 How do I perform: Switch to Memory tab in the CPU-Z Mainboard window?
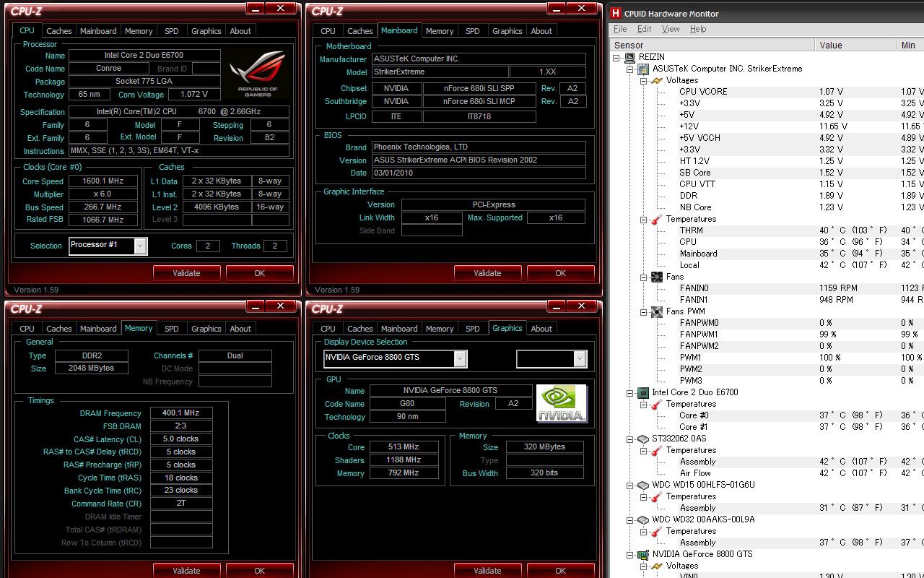pyautogui.click(x=440, y=31)
